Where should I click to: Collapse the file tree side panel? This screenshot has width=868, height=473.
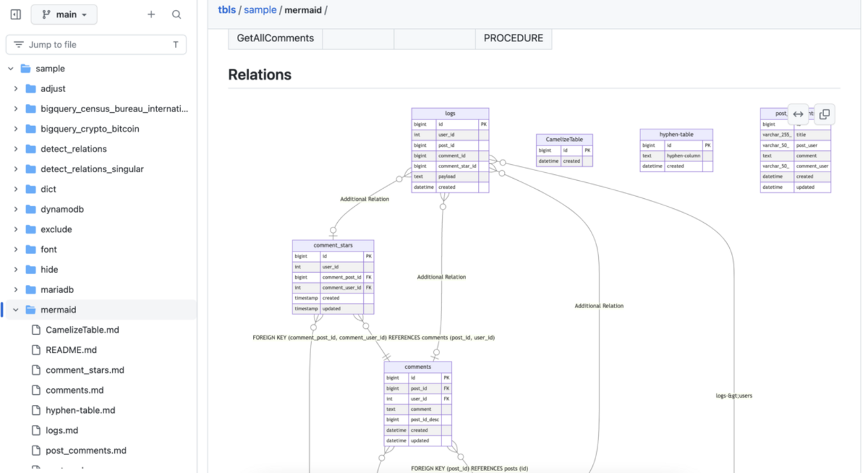click(16, 14)
